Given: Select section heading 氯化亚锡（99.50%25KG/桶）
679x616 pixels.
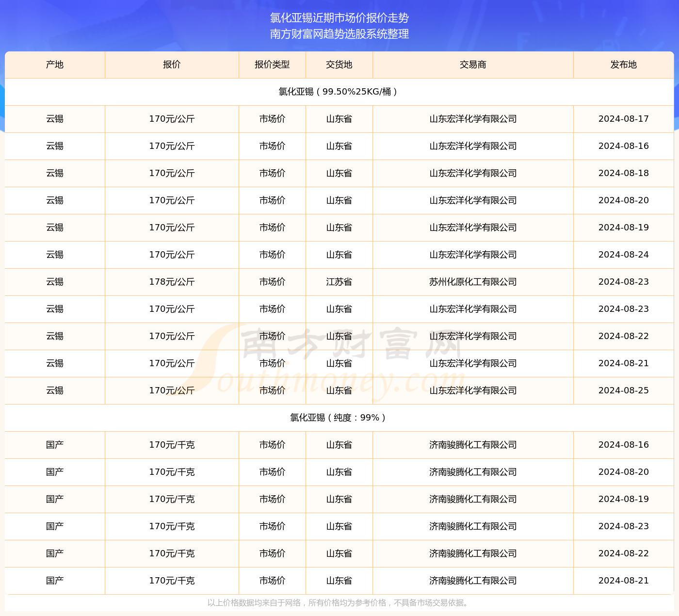Looking at the screenshot, I should 339,92.
